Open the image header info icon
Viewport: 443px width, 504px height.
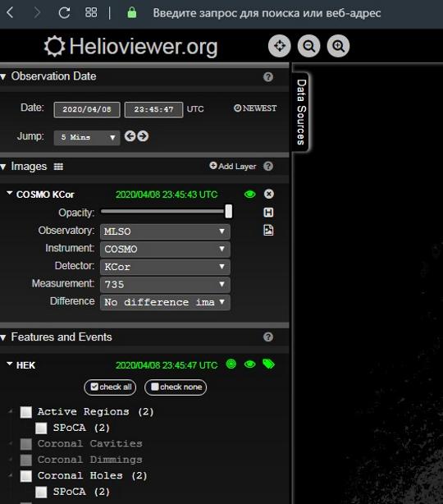(268, 212)
